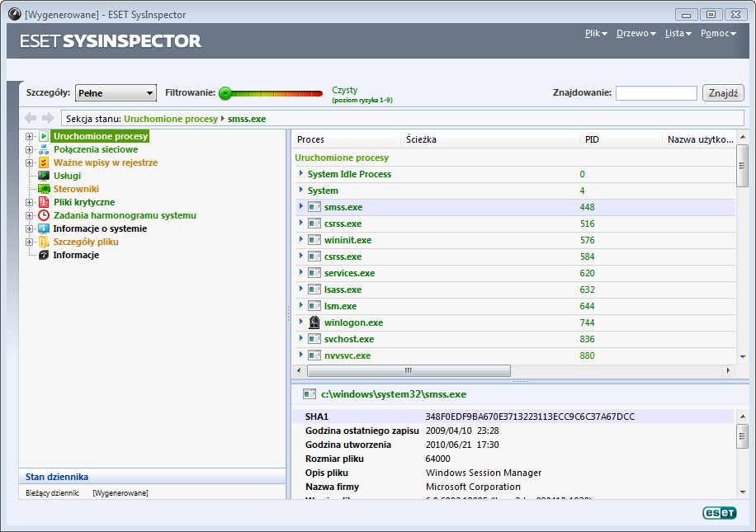Expand the System process row
The width and height of the screenshot is (756, 532).
tap(301, 190)
